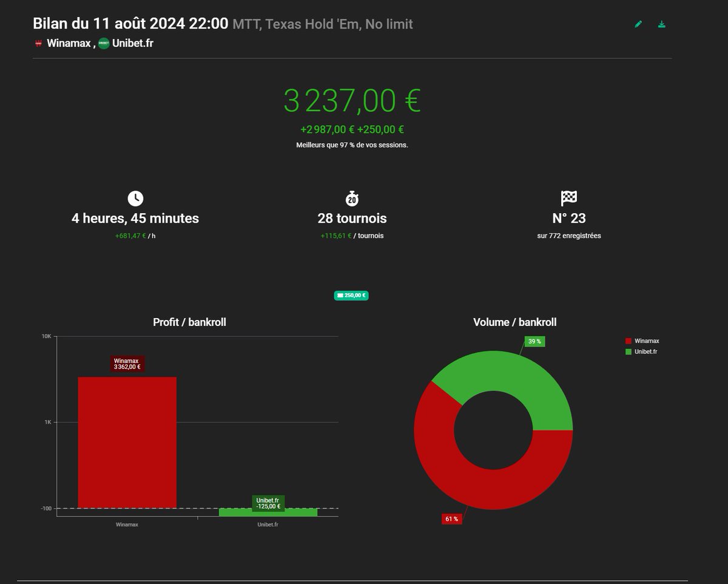Click the red Winamax bar showing 3 362,00 €
The image size is (728, 584).
(x=126, y=443)
